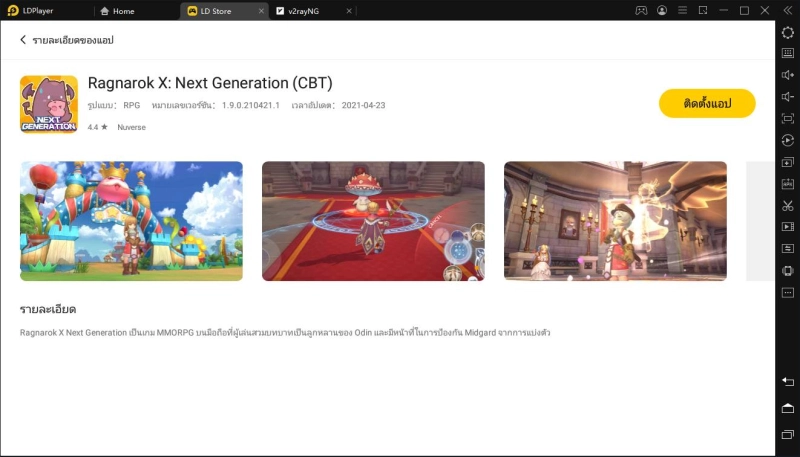Click the Ragnarok X app icon
800x457 pixels.
[49, 105]
